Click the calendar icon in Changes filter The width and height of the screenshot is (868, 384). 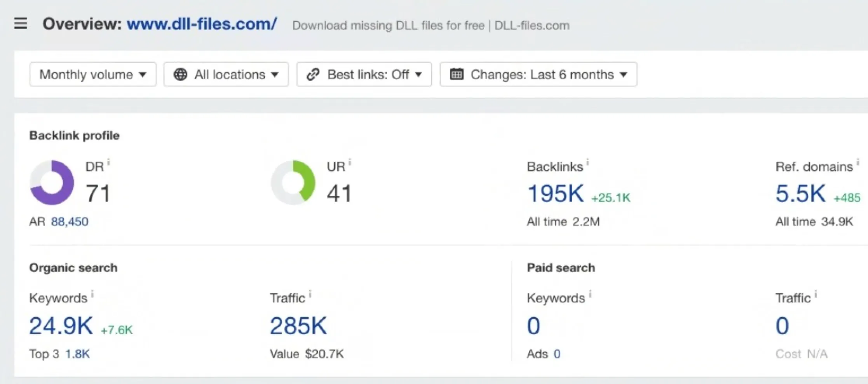pyautogui.click(x=457, y=74)
